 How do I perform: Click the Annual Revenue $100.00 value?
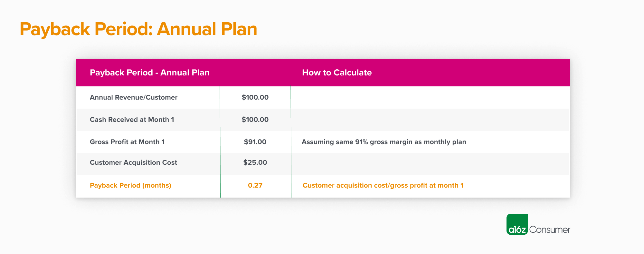pos(255,97)
